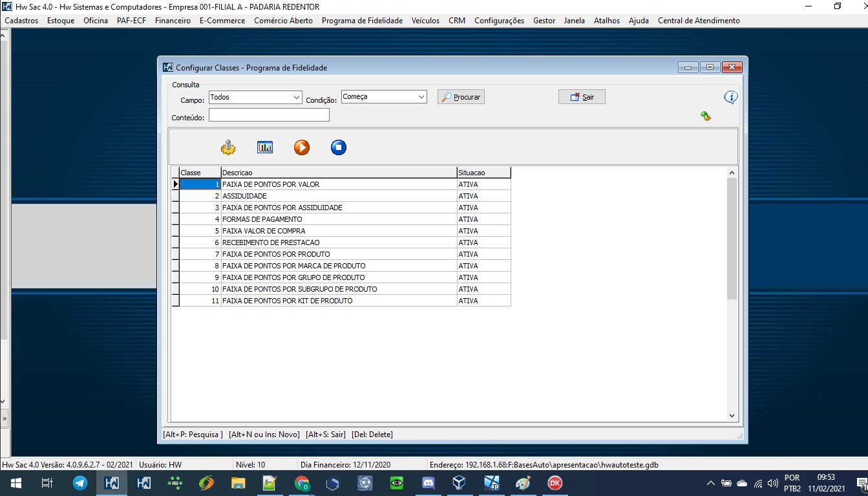868x496 pixels.
Task: Click Classe cell number 3
Action: tap(200, 208)
